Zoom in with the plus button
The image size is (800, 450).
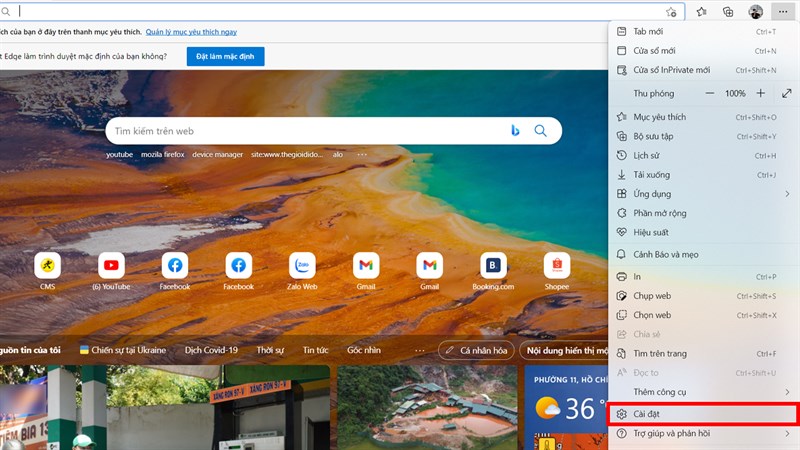(761, 93)
